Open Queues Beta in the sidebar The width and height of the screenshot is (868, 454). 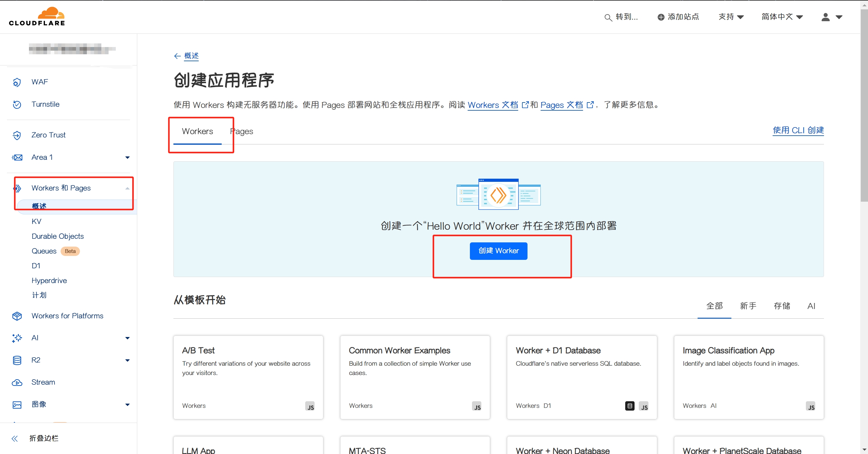(55, 251)
